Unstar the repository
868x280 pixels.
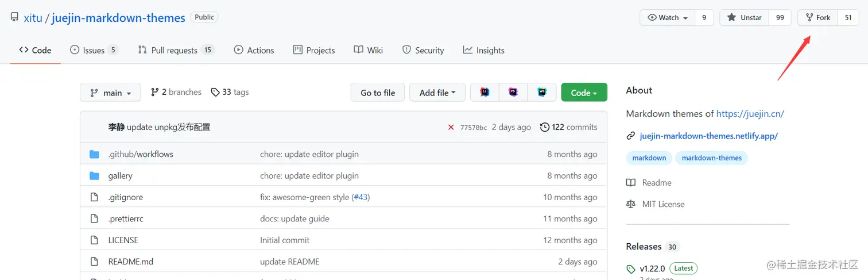(x=744, y=17)
